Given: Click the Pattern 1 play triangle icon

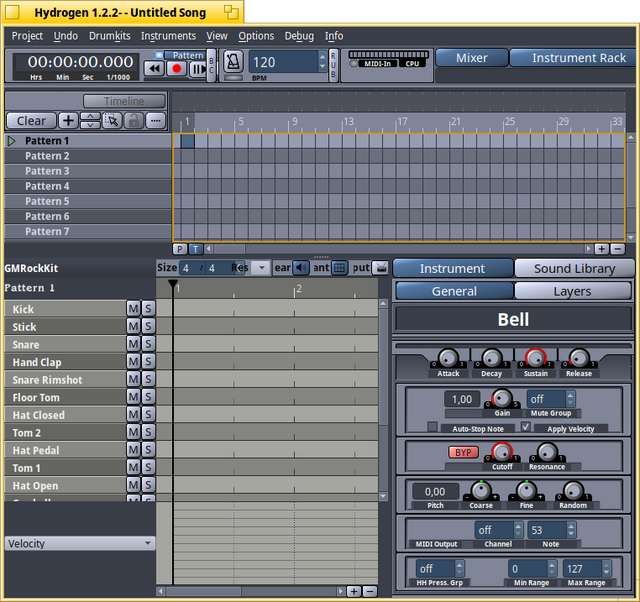Looking at the screenshot, I should 11,141.
